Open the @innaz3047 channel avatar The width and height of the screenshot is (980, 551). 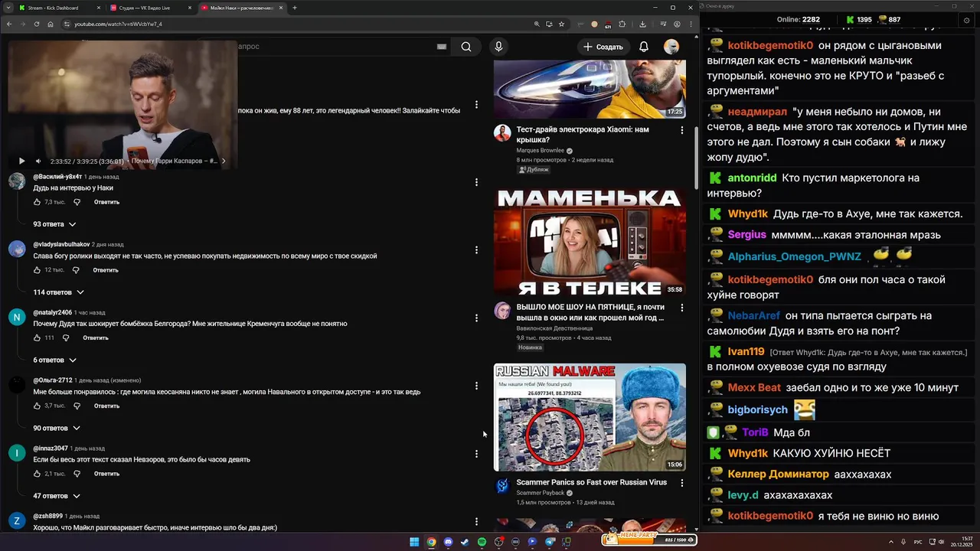[17, 453]
